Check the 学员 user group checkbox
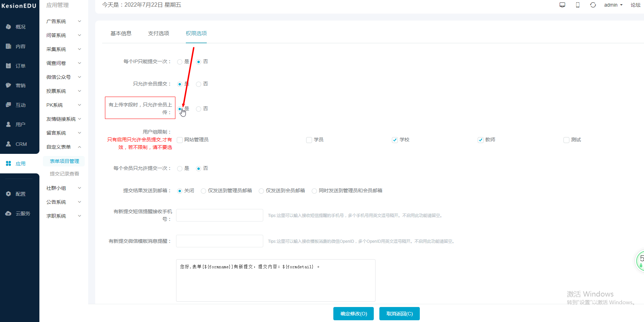Viewport: 644px width, 322px height. (x=309, y=140)
